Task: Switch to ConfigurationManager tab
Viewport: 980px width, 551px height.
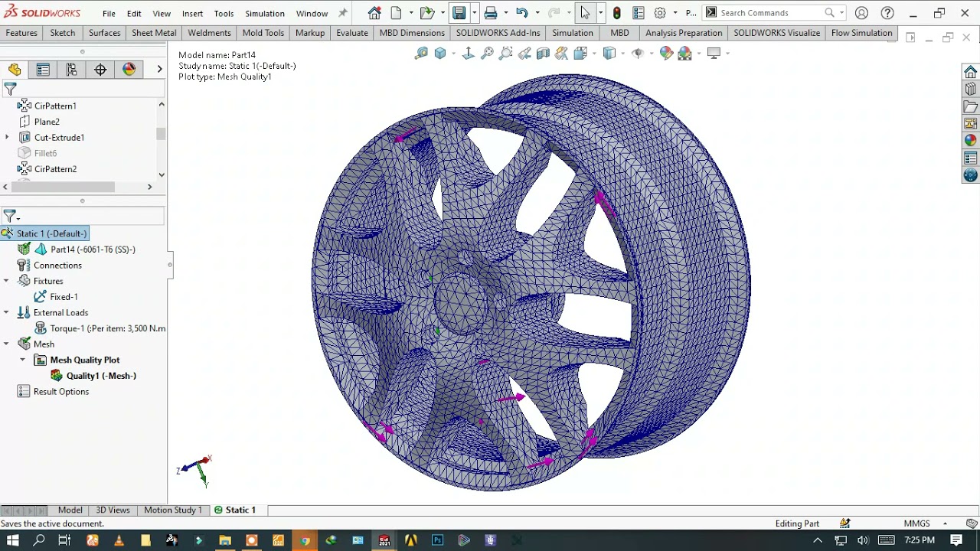Action: pos(71,70)
